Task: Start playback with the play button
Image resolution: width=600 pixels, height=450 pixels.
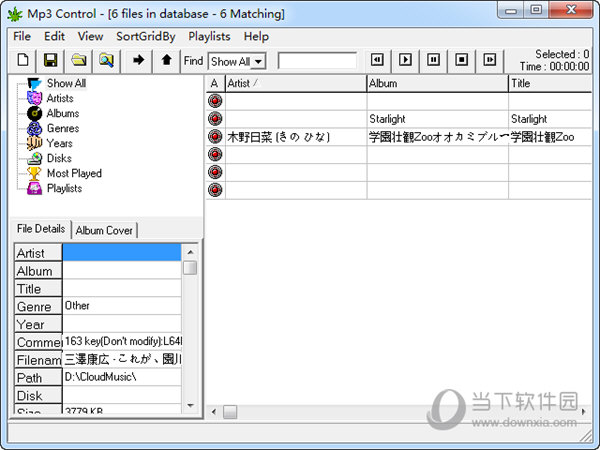Action: 405,60
